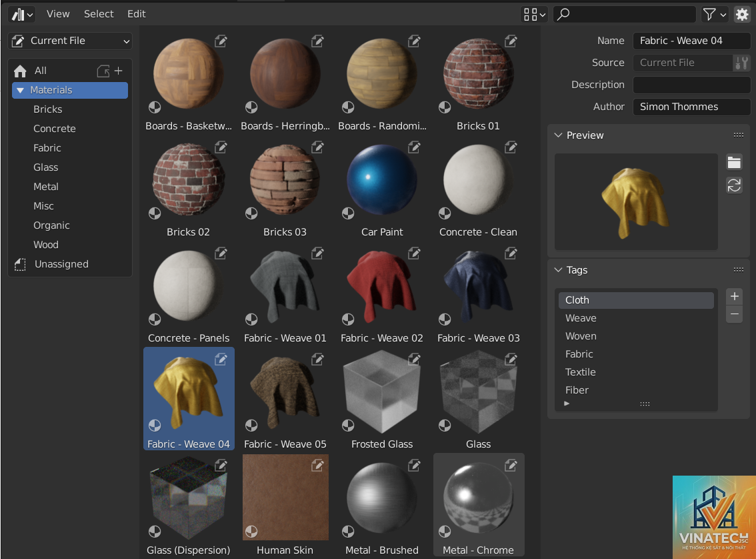
Task: Click edit icon on Human Skin
Action: [317, 466]
